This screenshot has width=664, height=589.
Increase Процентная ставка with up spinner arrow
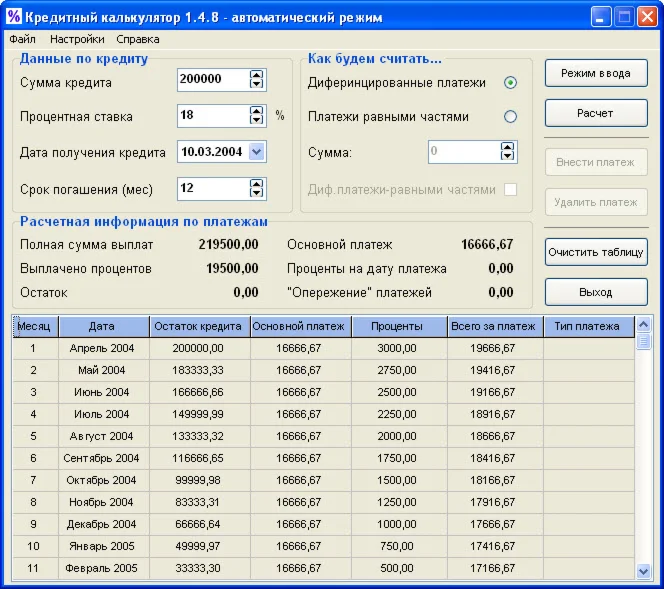[x=257, y=111]
